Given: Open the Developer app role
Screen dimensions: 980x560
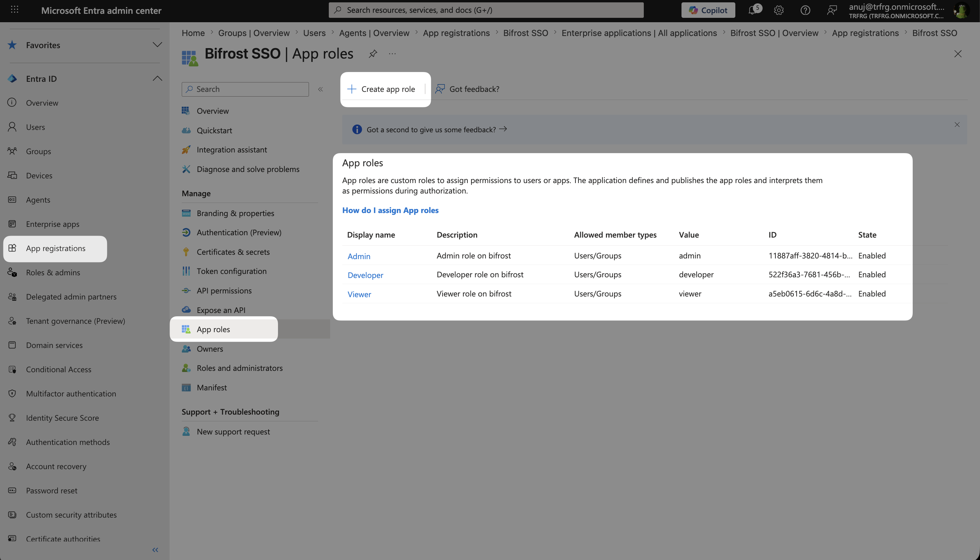Looking at the screenshot, I should [x=365, y=275].
